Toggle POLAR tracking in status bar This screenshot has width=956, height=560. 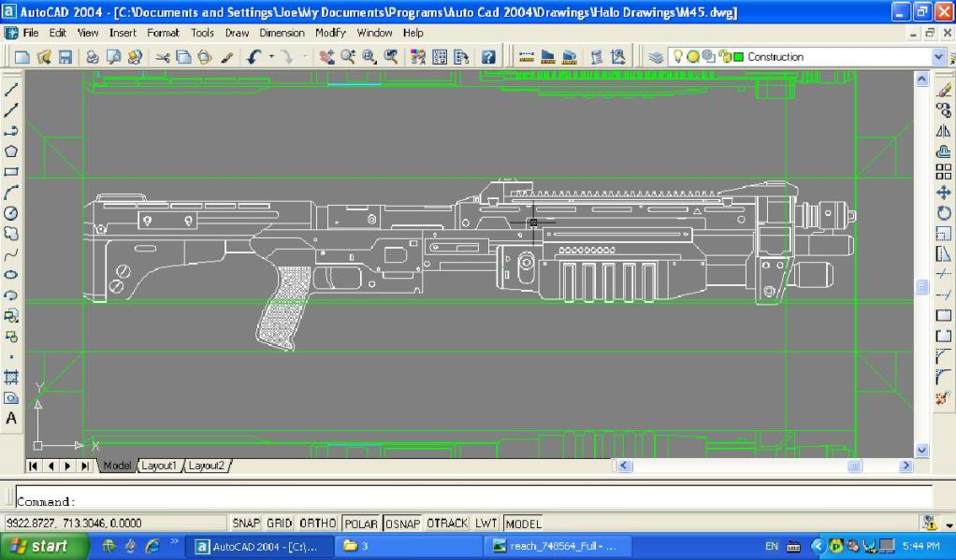361,524
